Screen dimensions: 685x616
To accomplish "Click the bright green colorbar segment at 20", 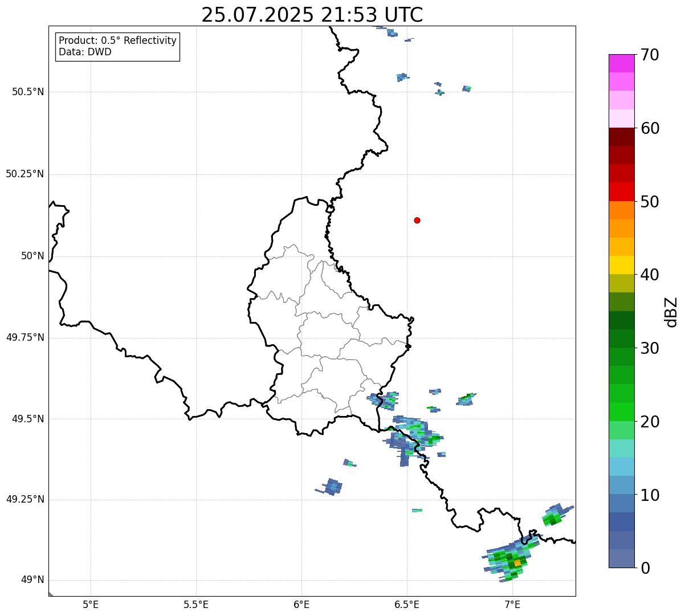I will 622,412.
